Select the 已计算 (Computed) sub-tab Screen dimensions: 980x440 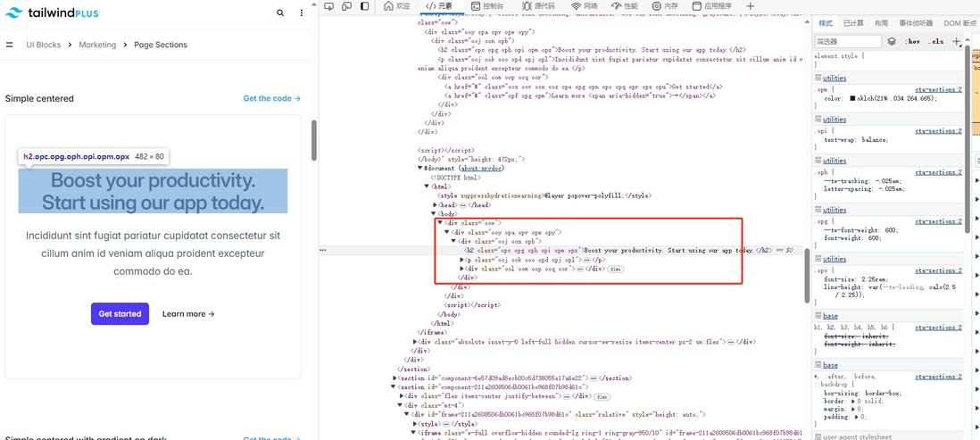pos(852,24)
